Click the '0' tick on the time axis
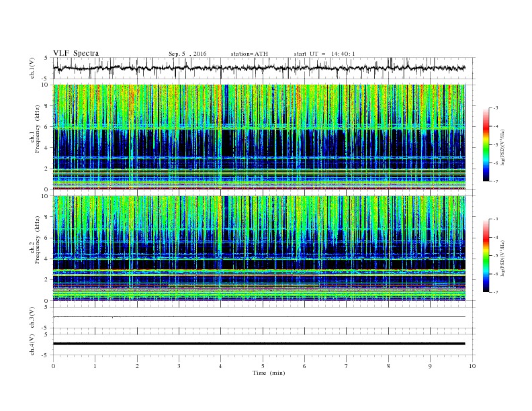 click(53, 366)
